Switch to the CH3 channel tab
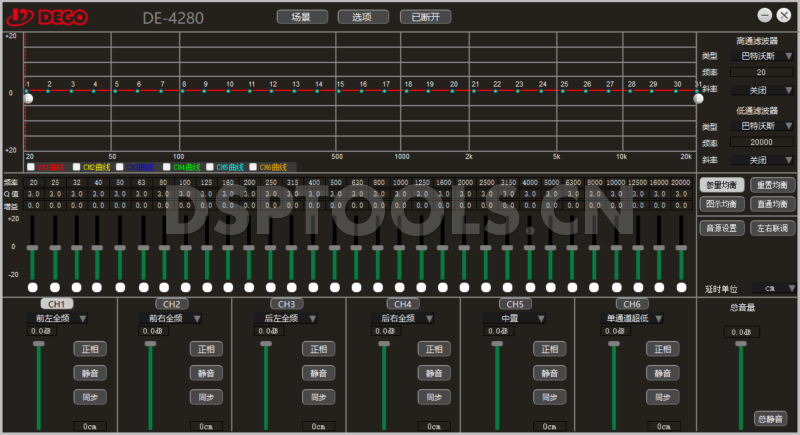The height and width of the screenshot is (435, 800). (x=285, y=303)
